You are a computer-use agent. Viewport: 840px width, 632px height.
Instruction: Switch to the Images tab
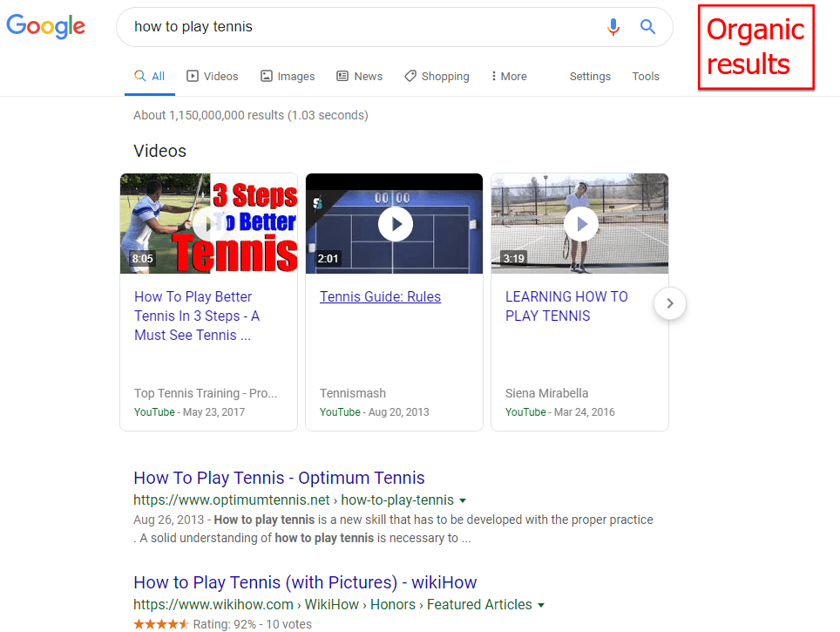(288, 76)
